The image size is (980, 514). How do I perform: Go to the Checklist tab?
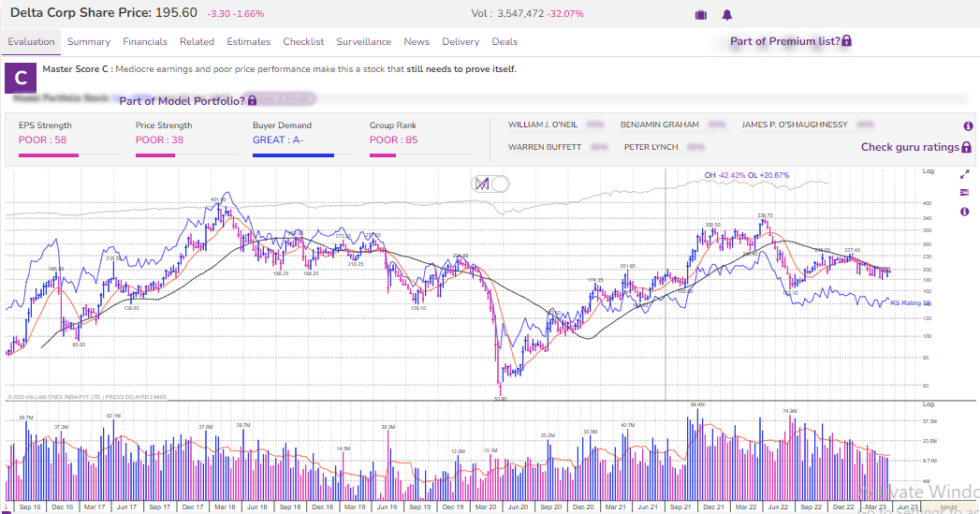[303, 41]
